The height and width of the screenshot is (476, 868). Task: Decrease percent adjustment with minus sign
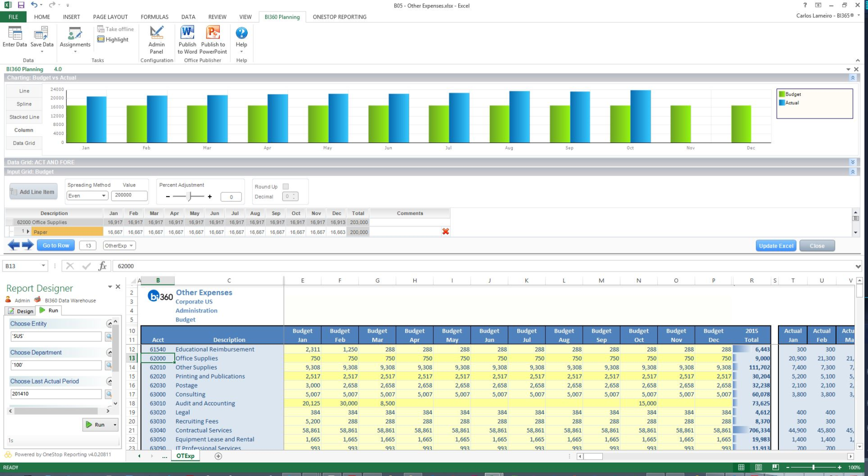click(168, 196)
